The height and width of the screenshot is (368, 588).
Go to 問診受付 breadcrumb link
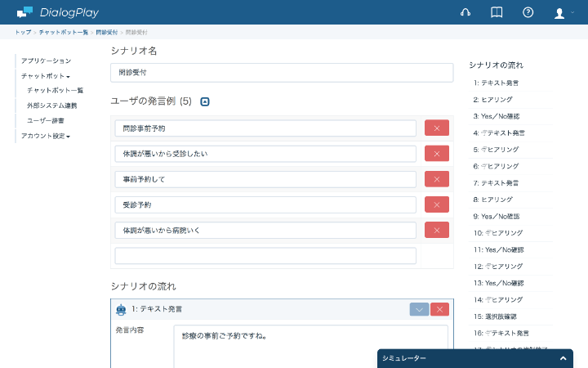click(106, 32)
